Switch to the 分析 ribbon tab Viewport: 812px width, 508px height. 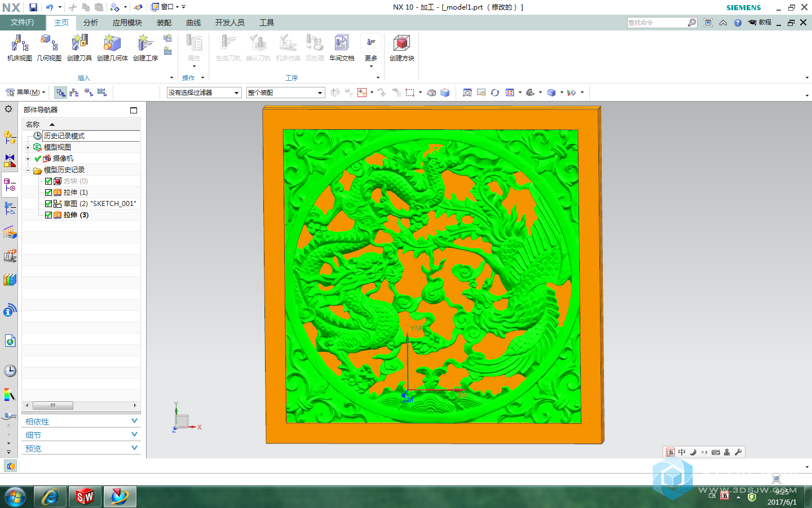pyautogui.click(x=90, y=23)
